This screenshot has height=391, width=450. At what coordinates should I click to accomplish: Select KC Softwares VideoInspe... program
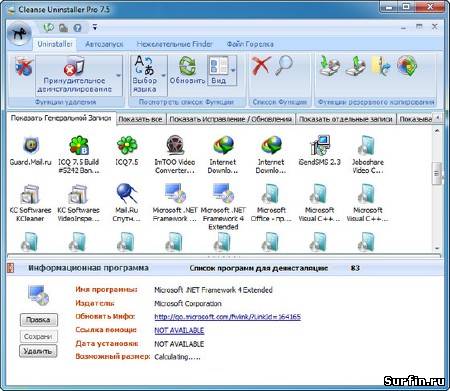(x=79, y=203)
